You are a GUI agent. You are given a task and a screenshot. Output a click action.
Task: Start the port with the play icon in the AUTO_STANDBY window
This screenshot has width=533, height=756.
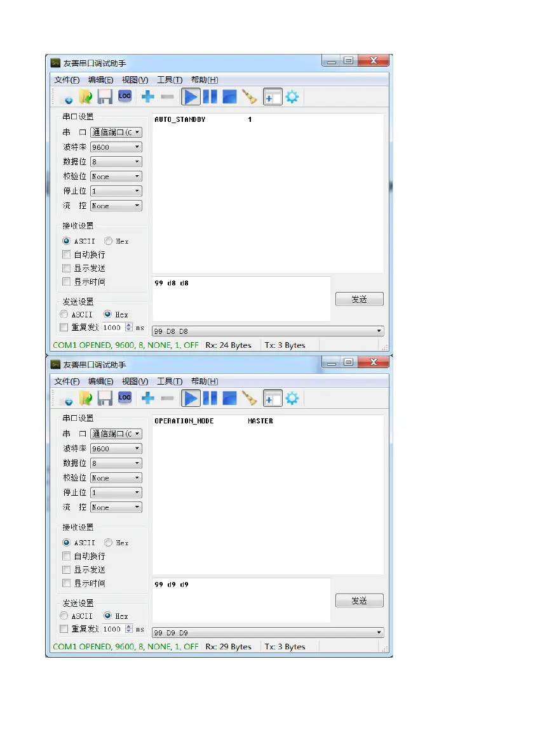click(191, 97)
